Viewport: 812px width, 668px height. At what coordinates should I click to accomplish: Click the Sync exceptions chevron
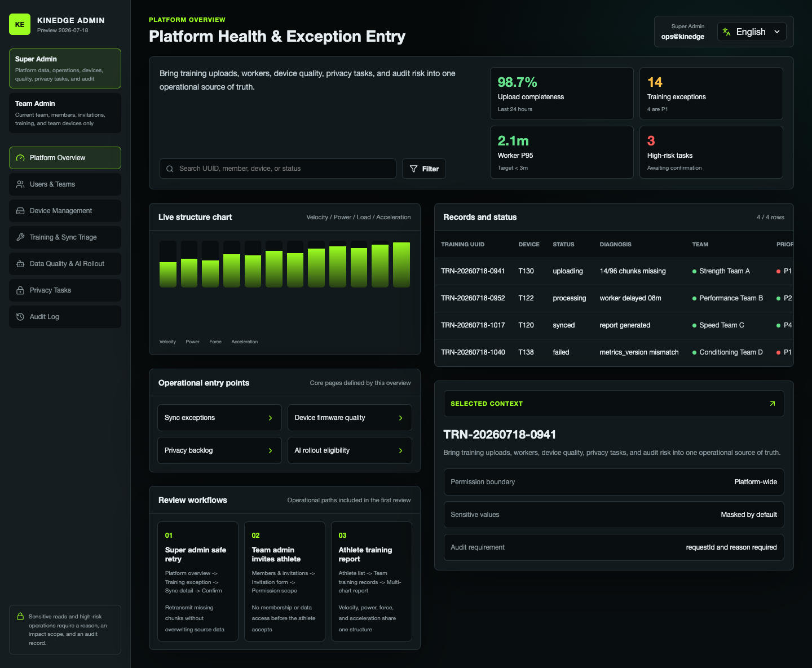270,418
